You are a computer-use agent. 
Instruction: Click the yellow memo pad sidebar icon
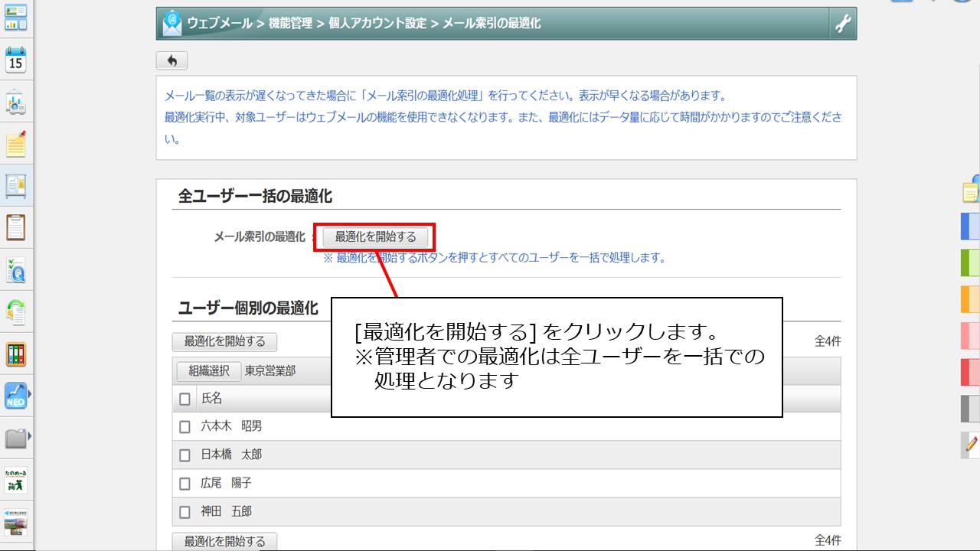click(16, 144)
